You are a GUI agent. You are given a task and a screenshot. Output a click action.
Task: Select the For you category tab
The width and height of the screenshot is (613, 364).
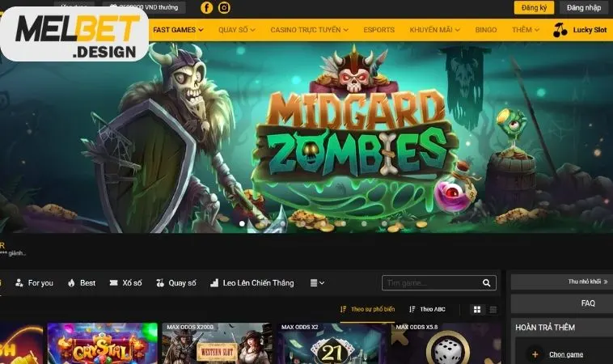(34, 282)
